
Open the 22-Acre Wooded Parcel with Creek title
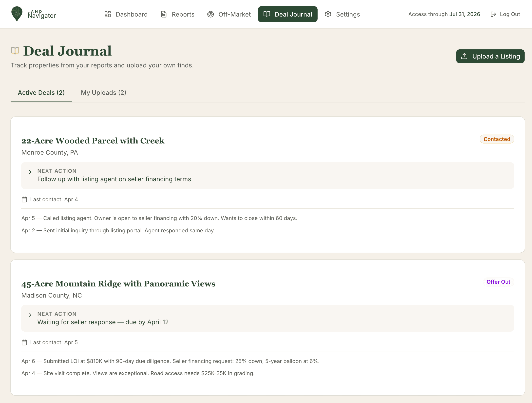93,141
